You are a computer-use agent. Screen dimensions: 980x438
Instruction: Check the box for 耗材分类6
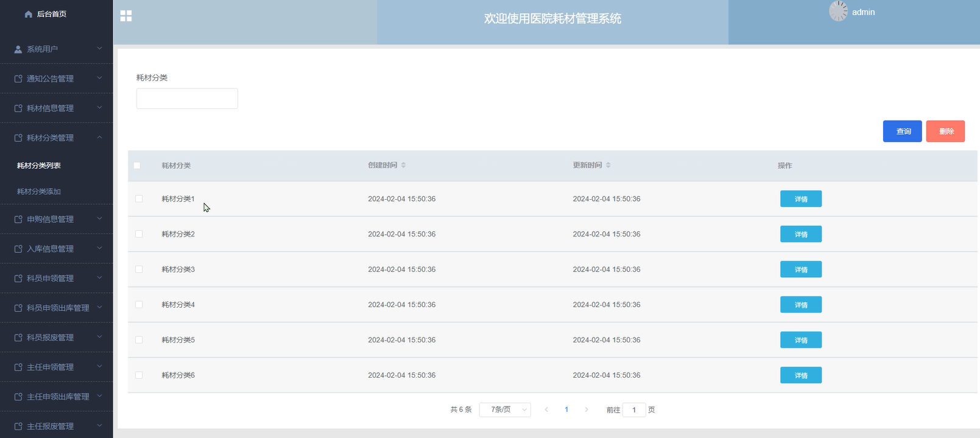pyautogui.click(x=139, y=375)
